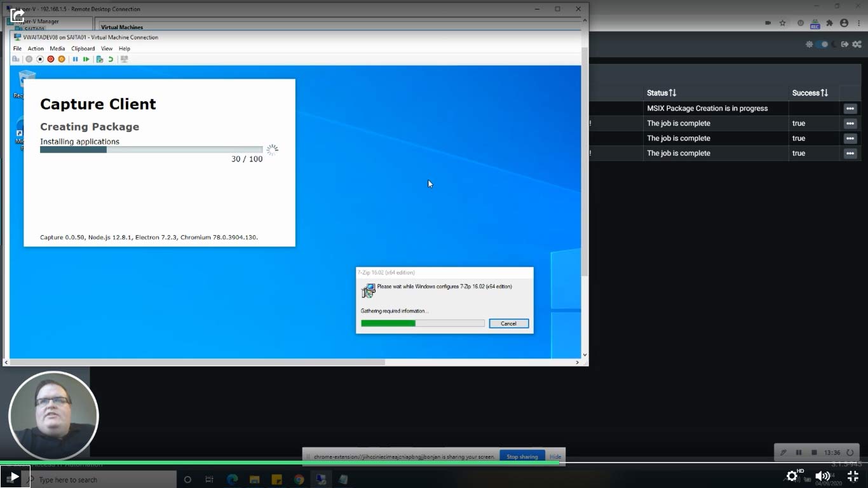Click the Checkpoint icon in VM toolbar

[x=100, y=59]
